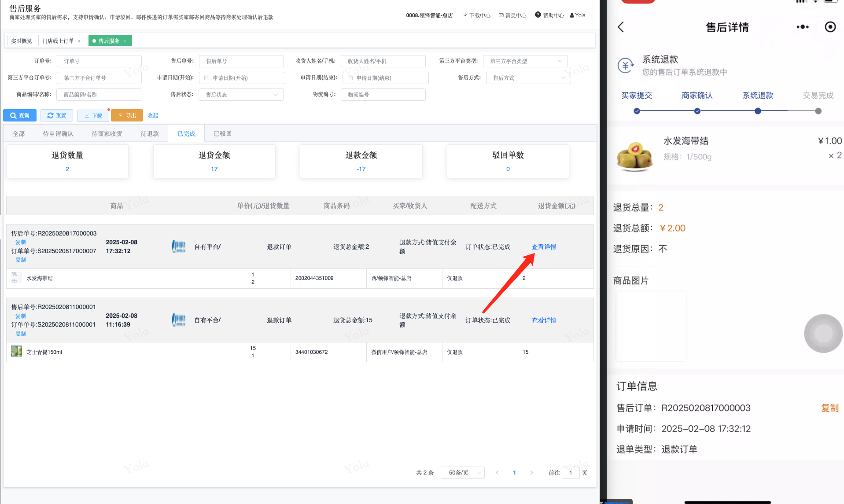Tap the target close icon in 售后详情
This screenshot has width=844, height=504.
click(830, 27)
